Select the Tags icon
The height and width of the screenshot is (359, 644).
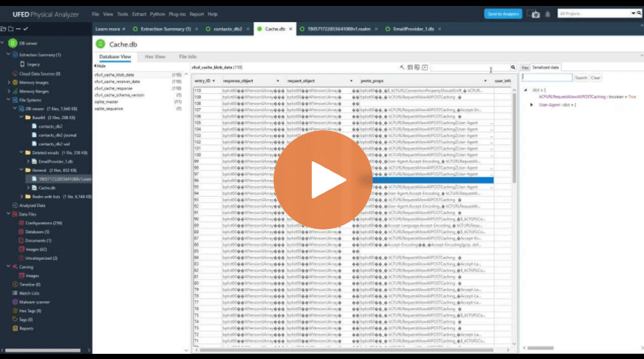tap(16, 319)
